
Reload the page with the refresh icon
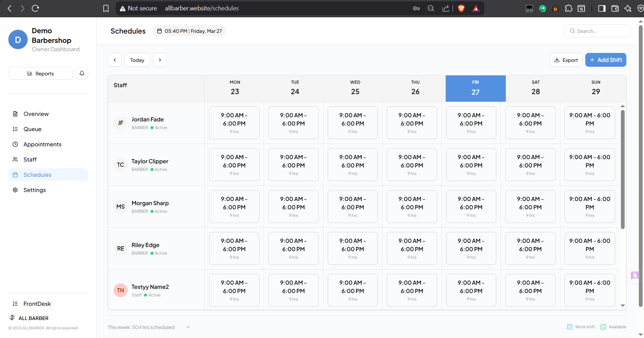coord(35,8)
